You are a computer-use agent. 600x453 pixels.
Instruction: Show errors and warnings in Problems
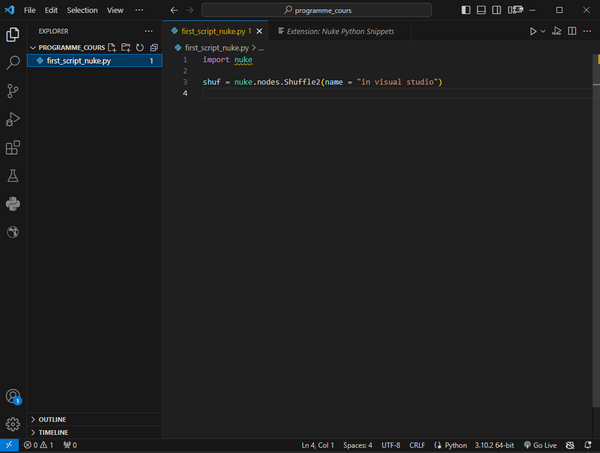click(38, 445)
